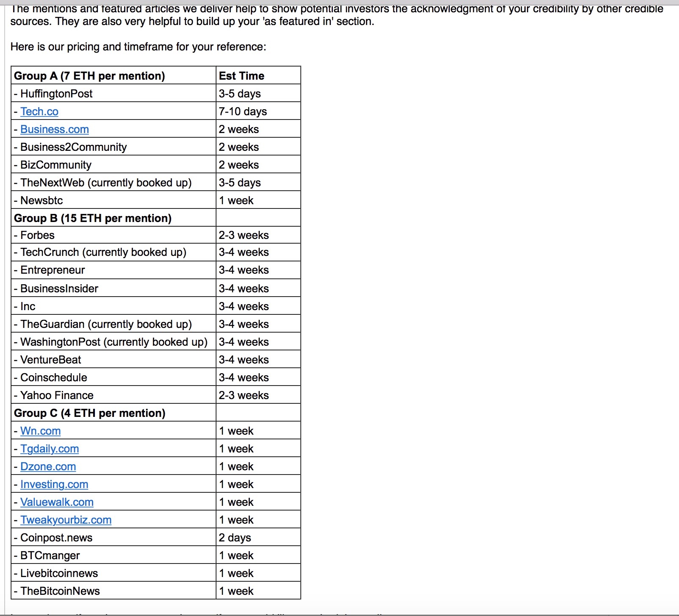This screenshot has width=679, height=616.
Task: Select the VentureBeat entry
Action: (50, 360)
